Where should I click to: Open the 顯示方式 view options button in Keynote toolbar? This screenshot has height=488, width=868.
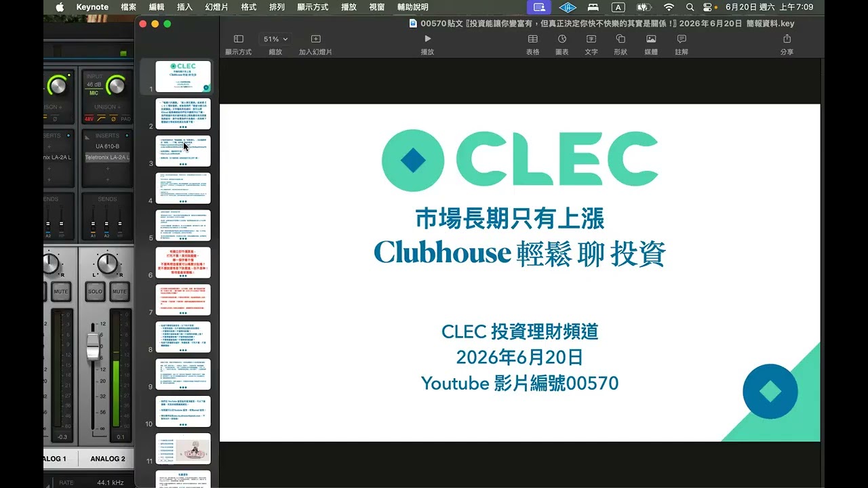pos(239,39)
